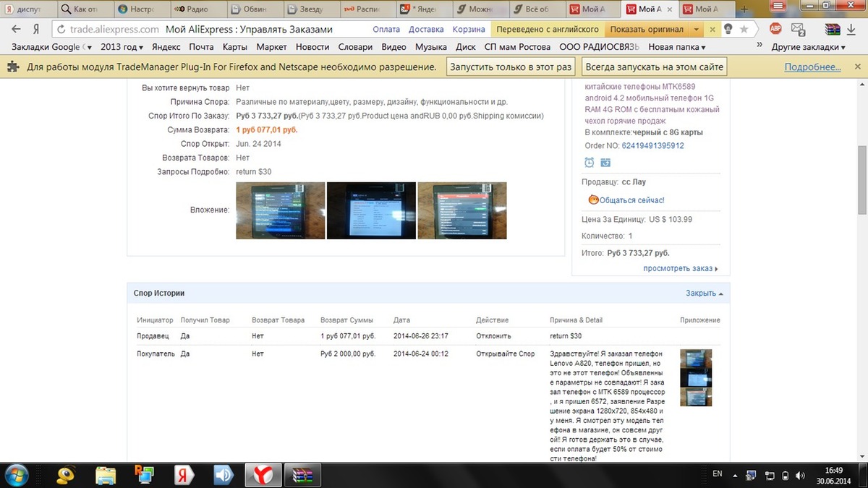
Task: Click the address bar URL field
Action: coord(210,30)
